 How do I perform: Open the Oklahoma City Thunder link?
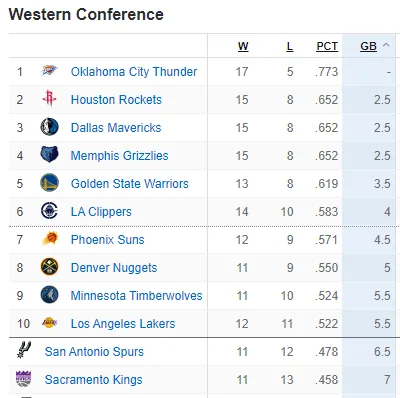pyautogui.click(x=134, y=72)
